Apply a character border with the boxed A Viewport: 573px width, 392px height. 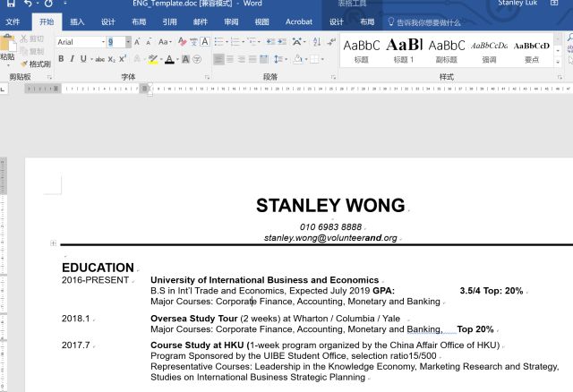(205, 42)
